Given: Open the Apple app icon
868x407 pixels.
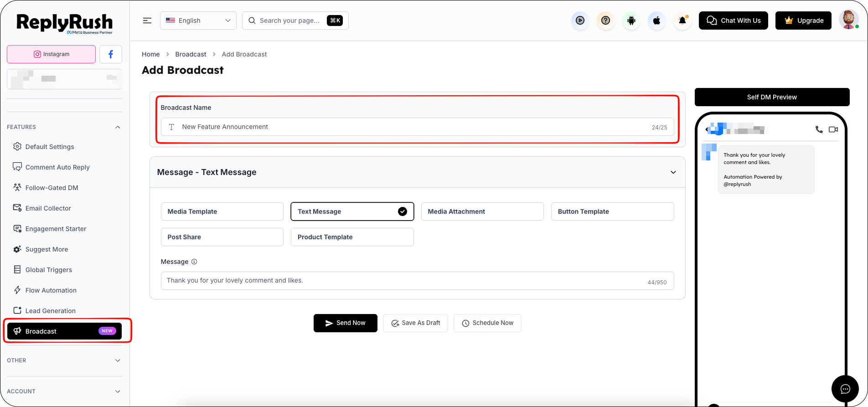Looking at the screenshot, I should coord(657,21).
